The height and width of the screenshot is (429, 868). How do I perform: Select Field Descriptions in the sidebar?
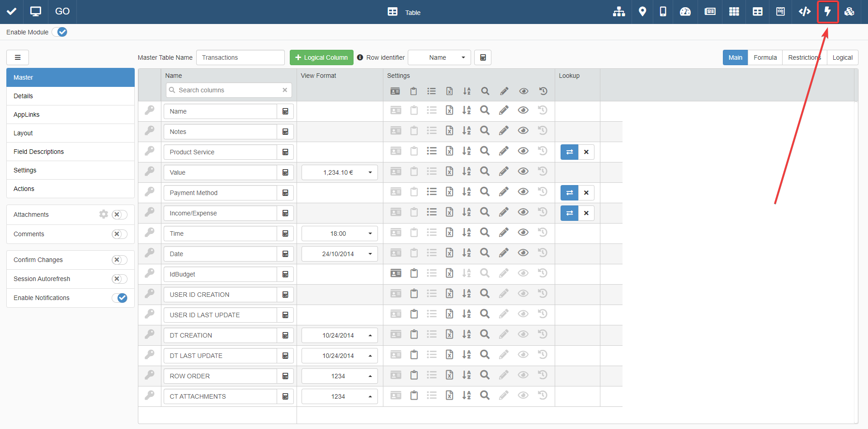tap(39, 152)
